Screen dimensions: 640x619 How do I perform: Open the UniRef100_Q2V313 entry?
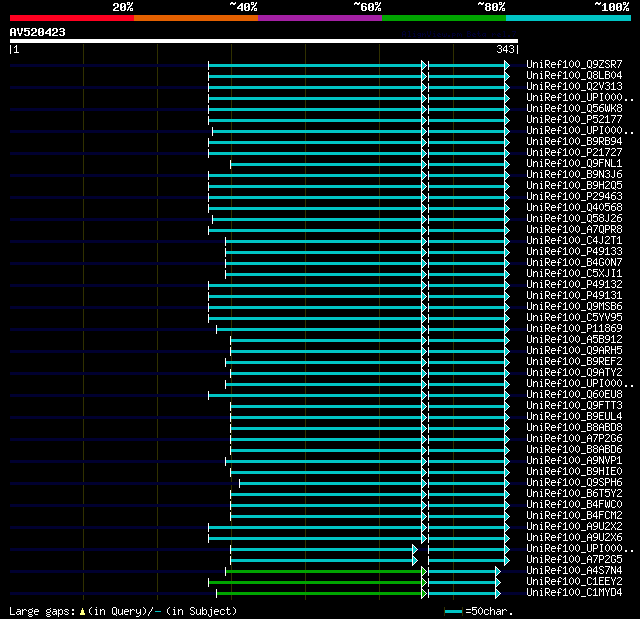[574, 87]
